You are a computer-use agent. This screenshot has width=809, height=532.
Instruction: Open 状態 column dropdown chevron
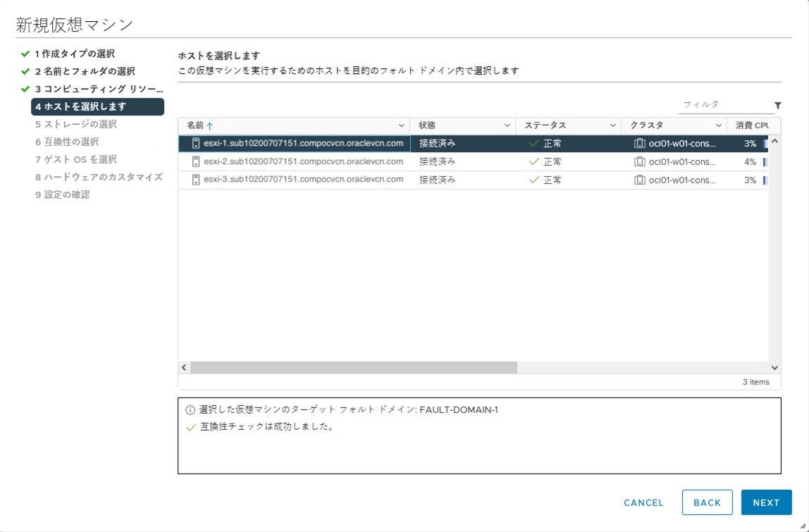[x=507, y=125]
